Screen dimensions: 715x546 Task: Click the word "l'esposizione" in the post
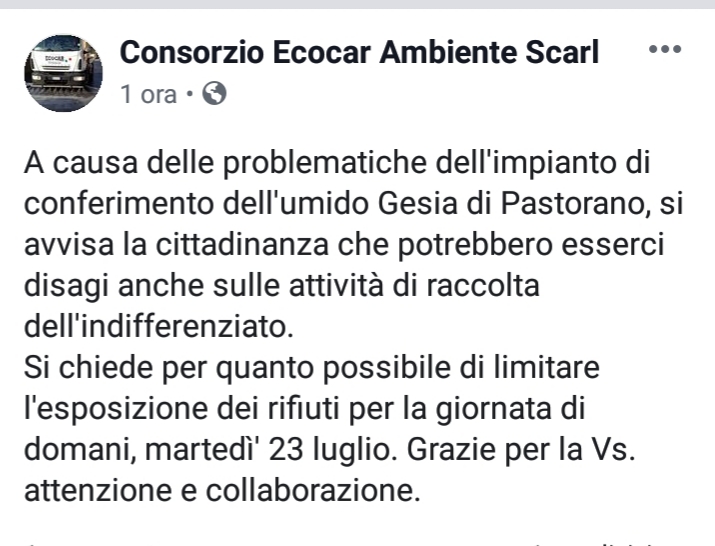(116, 409)
